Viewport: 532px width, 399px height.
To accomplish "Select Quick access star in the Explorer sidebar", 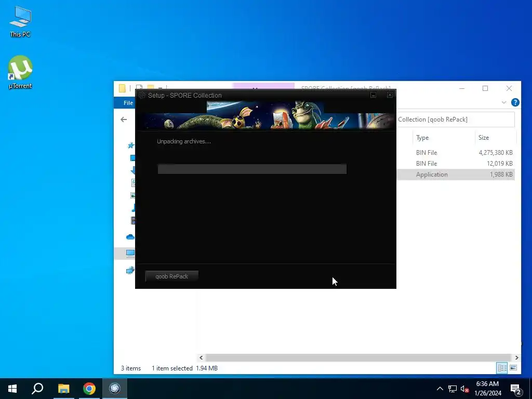I will pyautogui.click(x=130, y=145).
